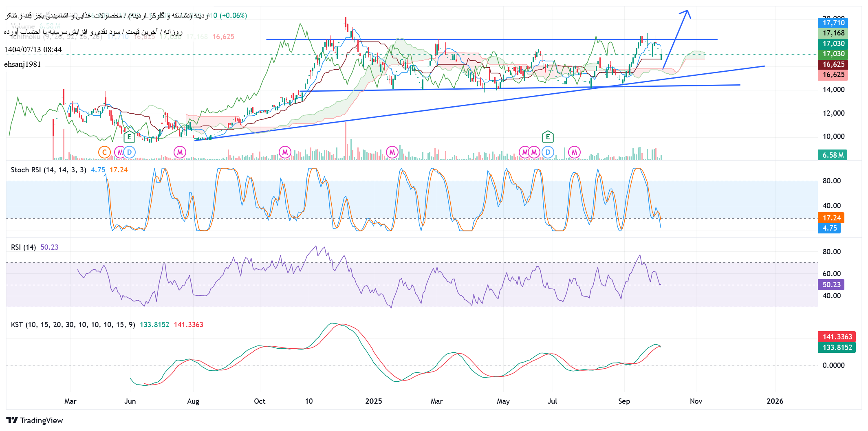Viewport: 868px width, 431px height.
Task: Click the green E earnings marker near July 2025
Action: click(x=548, y=137)
